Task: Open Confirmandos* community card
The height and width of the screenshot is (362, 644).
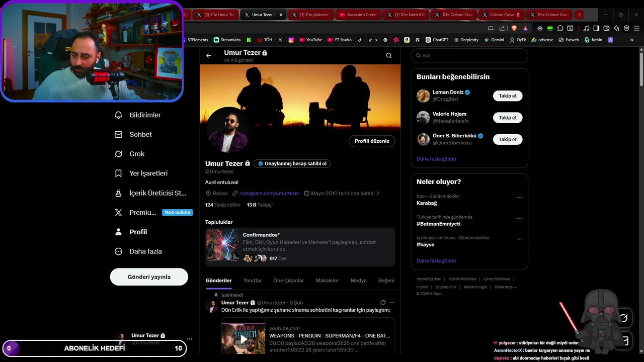Action: (x=300, y=247)
